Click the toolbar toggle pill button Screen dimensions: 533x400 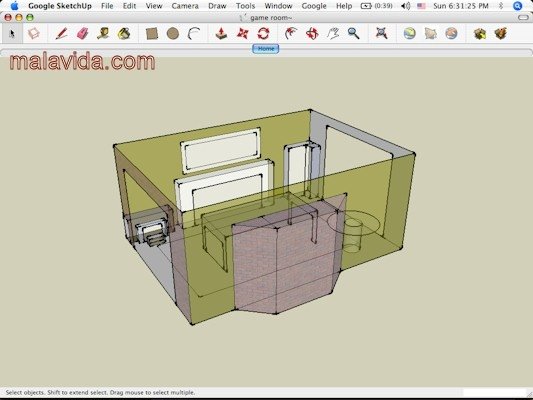(x=523, y=17)
